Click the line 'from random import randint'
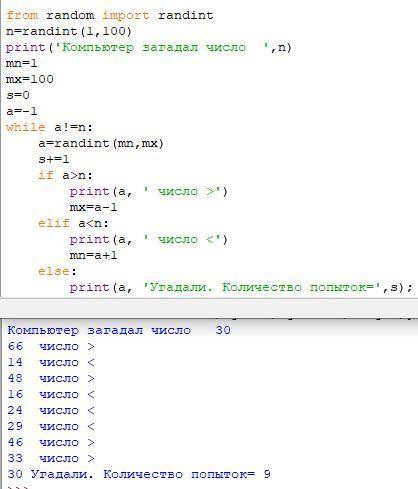Image resolution: width=418 pixels, height=489 pixels. click(x=110, y=15)
